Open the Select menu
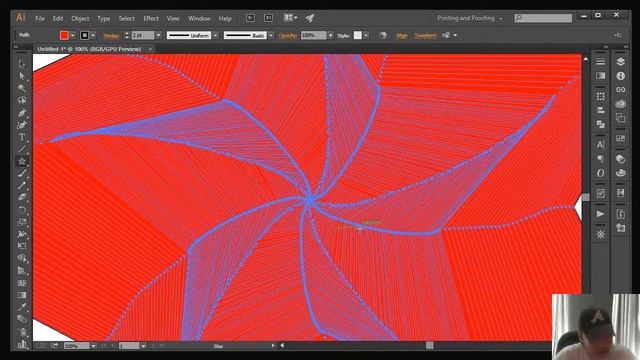The image size is (640, 360). click(127, 18)
